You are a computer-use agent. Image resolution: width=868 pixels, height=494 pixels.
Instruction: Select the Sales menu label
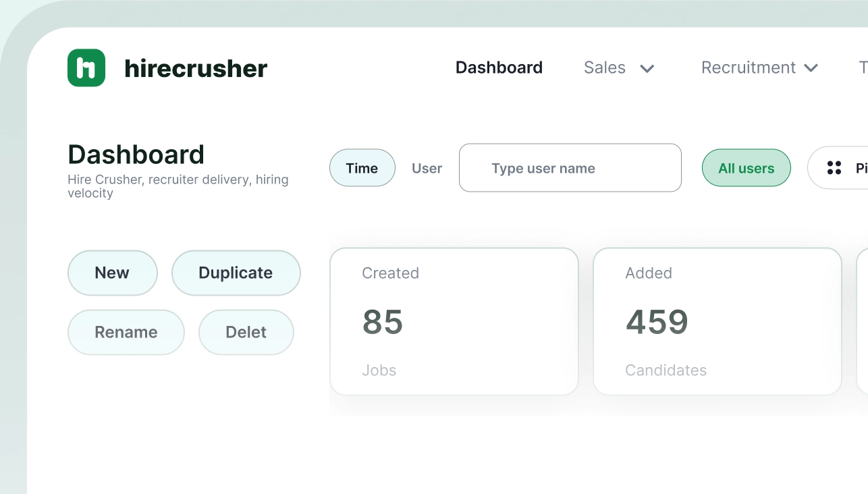click(604, 67)
